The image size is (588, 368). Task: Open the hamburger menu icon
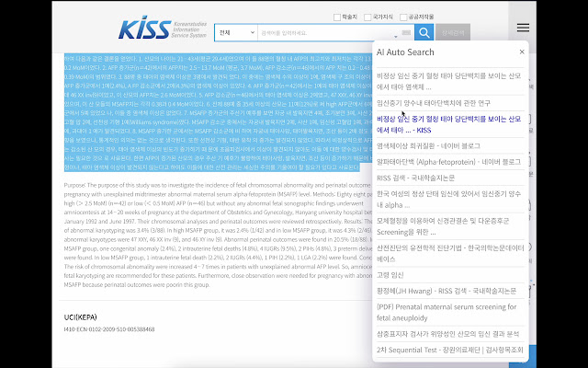(523, 28)
